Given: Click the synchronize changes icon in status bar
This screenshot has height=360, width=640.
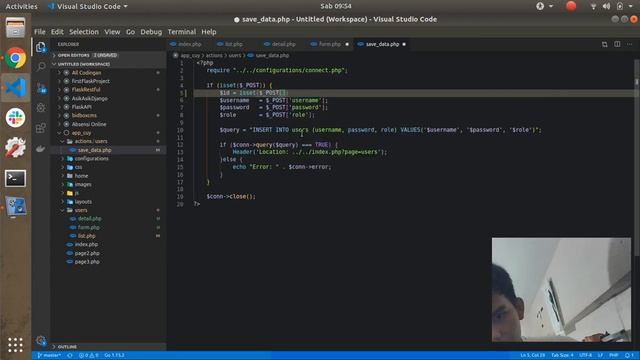Looking at the screenshot, I should [x=70, y=356].
